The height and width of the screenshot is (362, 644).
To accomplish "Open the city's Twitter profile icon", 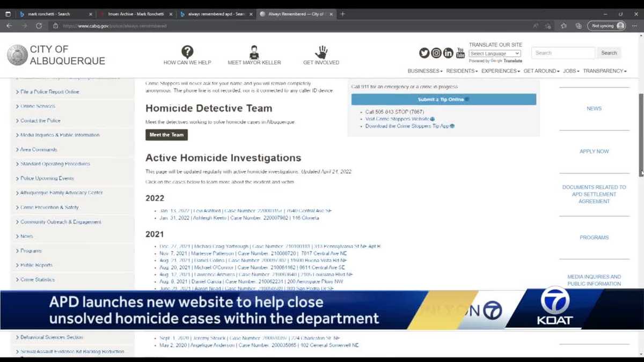I will pos(423,53).
